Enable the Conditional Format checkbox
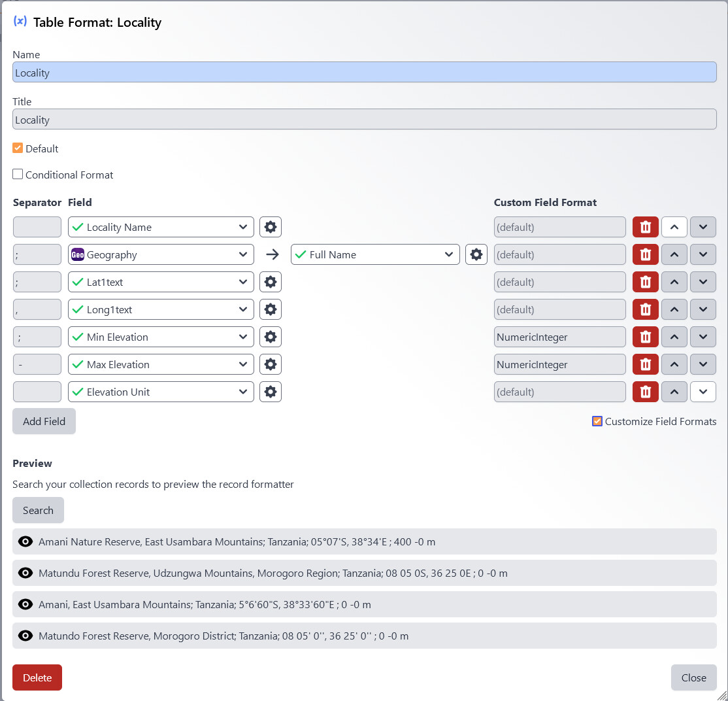 [18, 174]
